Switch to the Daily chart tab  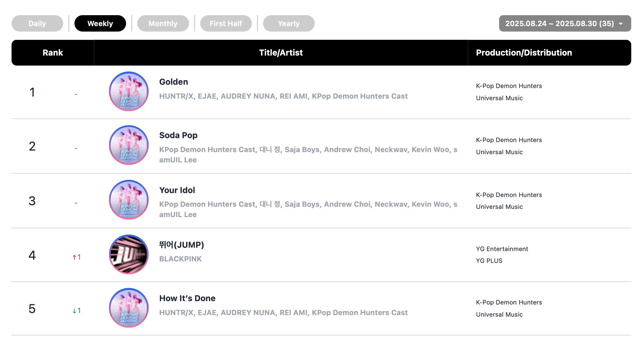coord(37,23)
